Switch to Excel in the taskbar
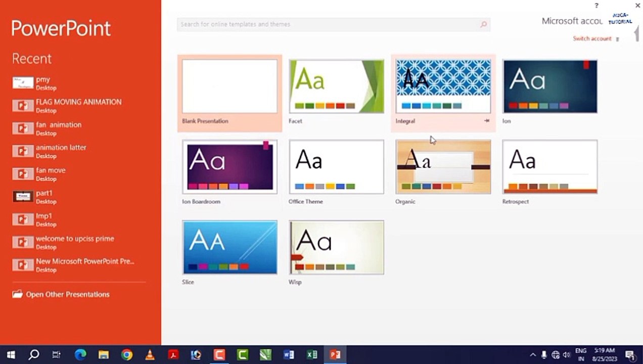 tap(312, 354)
